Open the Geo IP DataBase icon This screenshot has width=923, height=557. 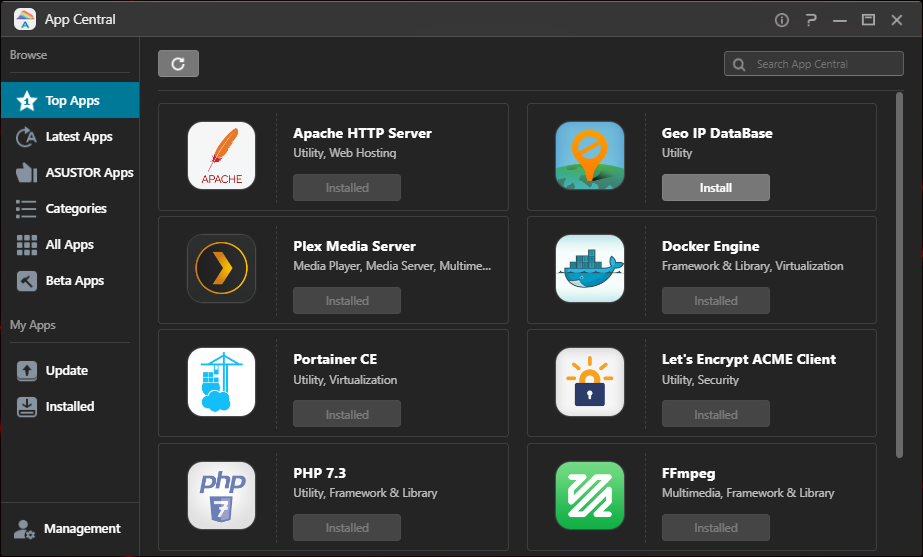coord(590,155)
